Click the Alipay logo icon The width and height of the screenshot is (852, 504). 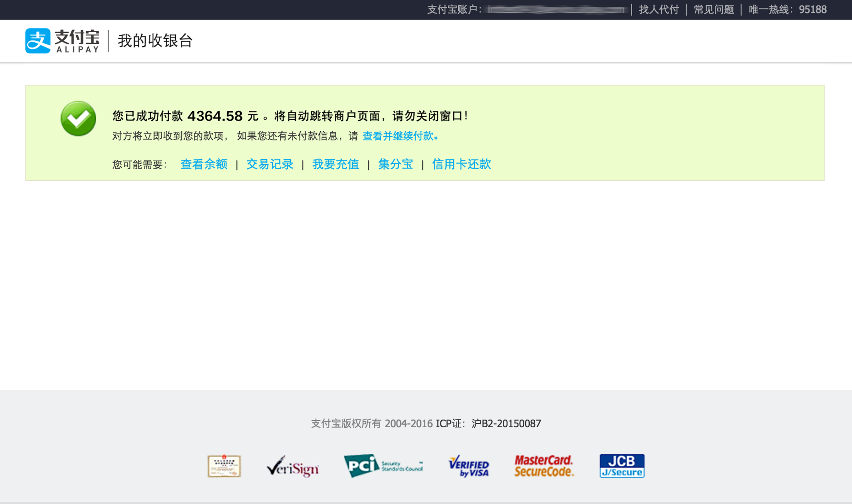pos(38,40)
